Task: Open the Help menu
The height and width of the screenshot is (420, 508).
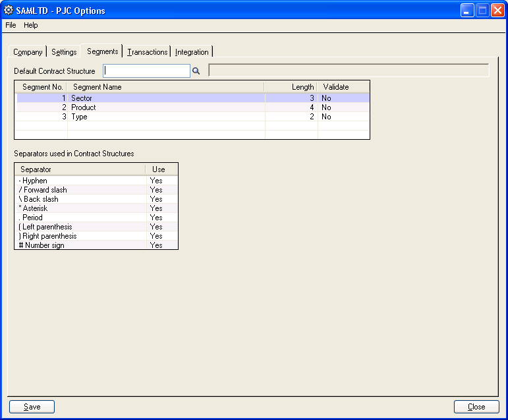Action: click(31, 25)
